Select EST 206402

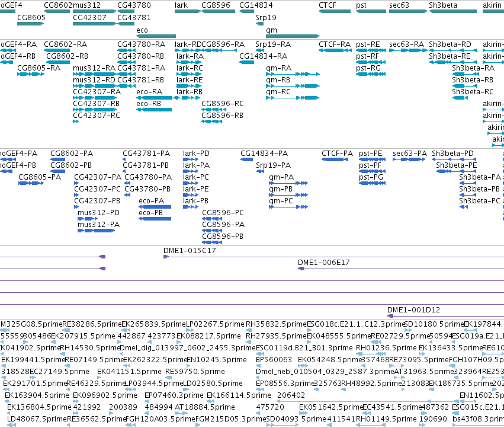[368, 401]
